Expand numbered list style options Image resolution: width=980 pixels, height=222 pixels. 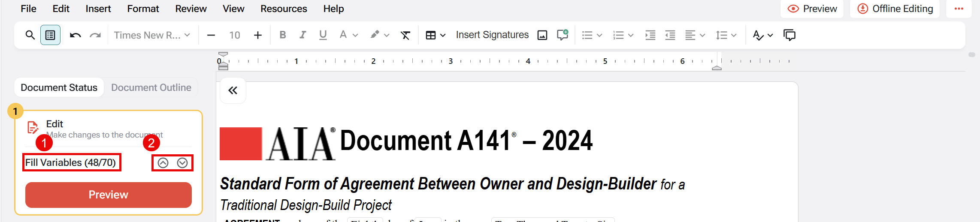(x=631, y=35)
